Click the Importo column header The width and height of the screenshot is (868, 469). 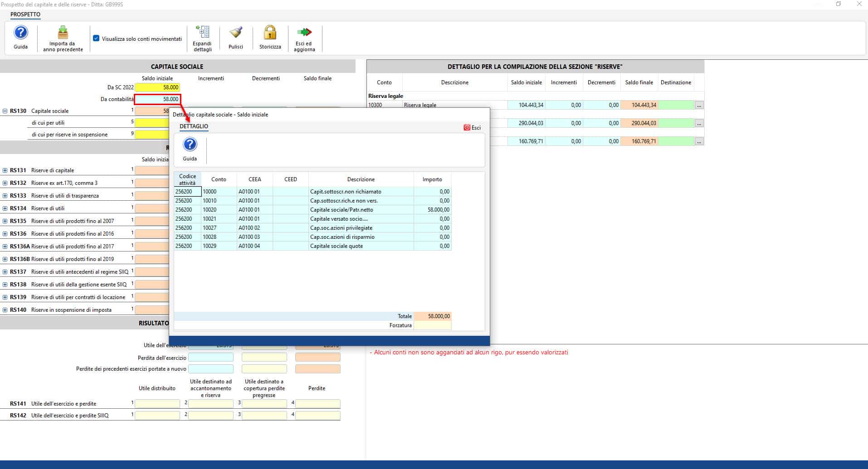(x=432, y=179)
